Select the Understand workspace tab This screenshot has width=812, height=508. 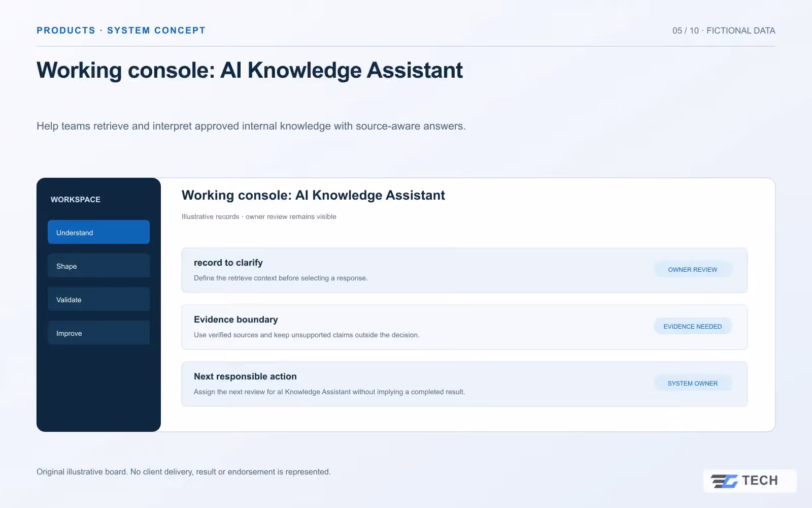[98, 232]
